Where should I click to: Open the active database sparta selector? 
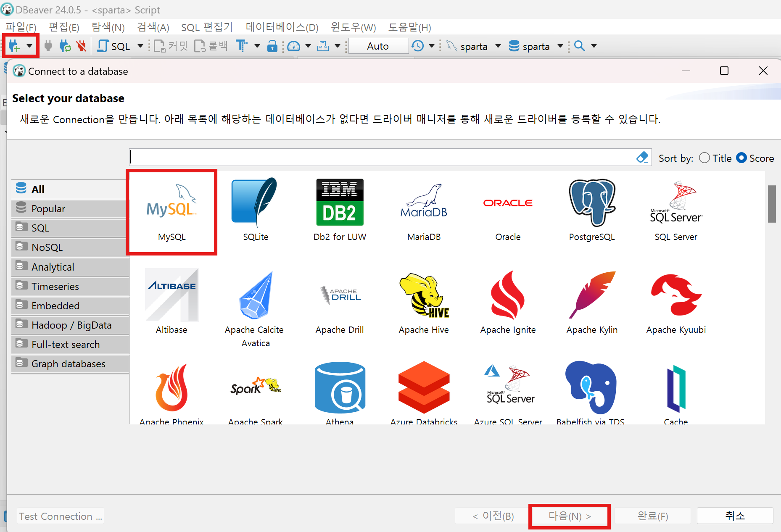536,46
